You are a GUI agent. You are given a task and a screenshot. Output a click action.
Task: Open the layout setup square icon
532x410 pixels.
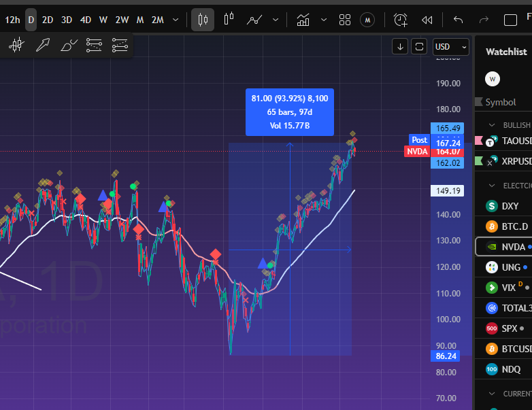click(510, 20)
